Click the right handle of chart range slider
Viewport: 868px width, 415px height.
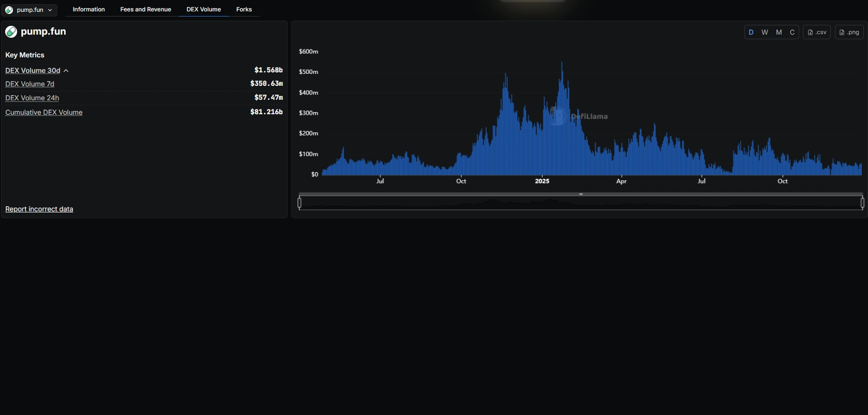(862, 203)
